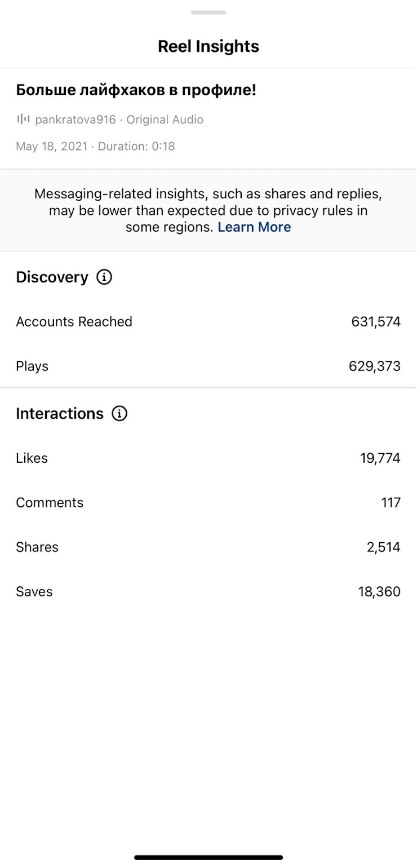417x868 pixels.
Task: Click the home indicator bar at bottom
Action: [x=208, y=857]
